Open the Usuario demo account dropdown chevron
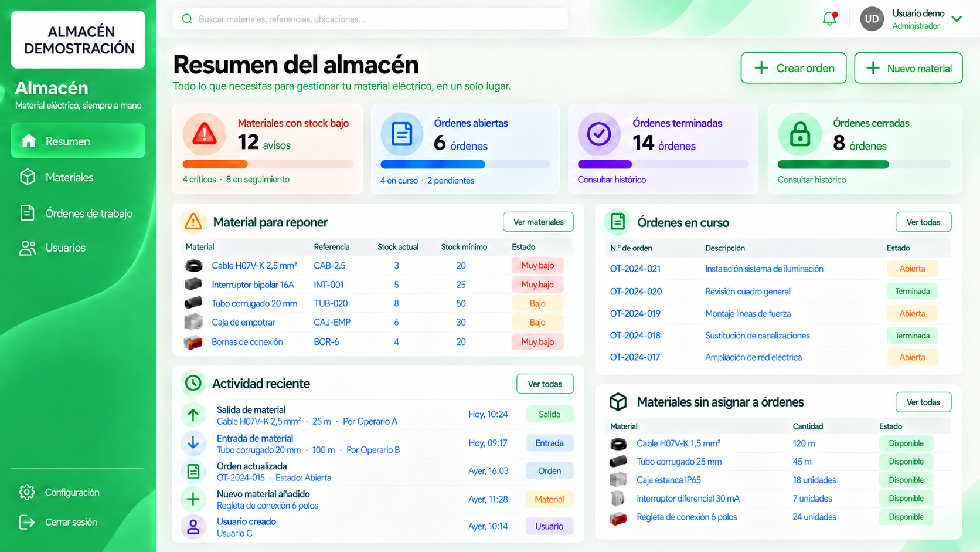This screenshot has width=980, height=552. [x=957, y=19]
